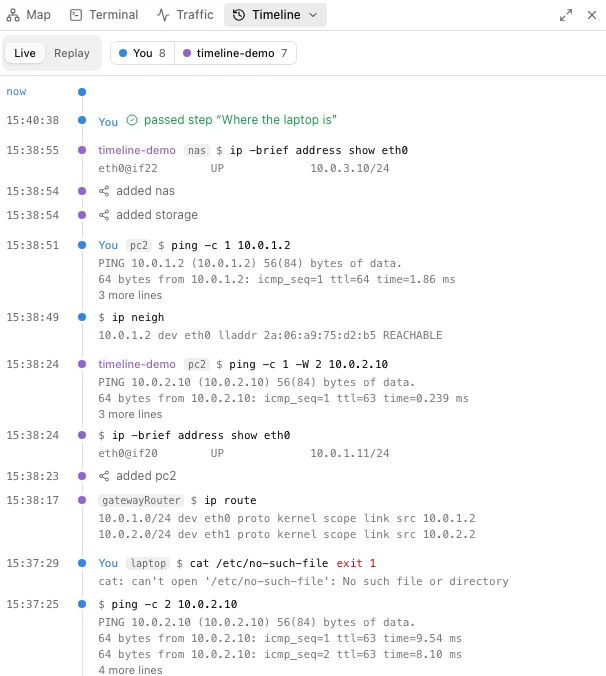Click the laptop device tag
This screenshot has width=606, height=676.
click(x=148, y=563)
